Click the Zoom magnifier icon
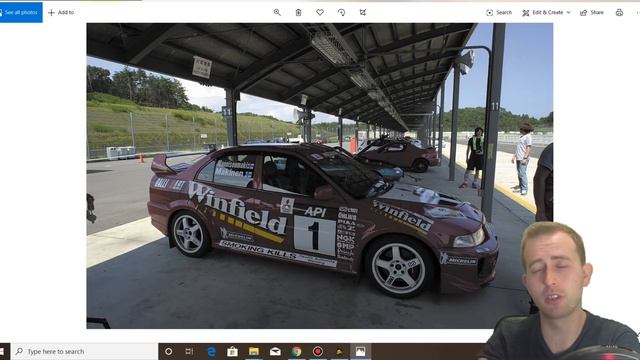Viewport: 640px width, 360px height. [277, 12]
